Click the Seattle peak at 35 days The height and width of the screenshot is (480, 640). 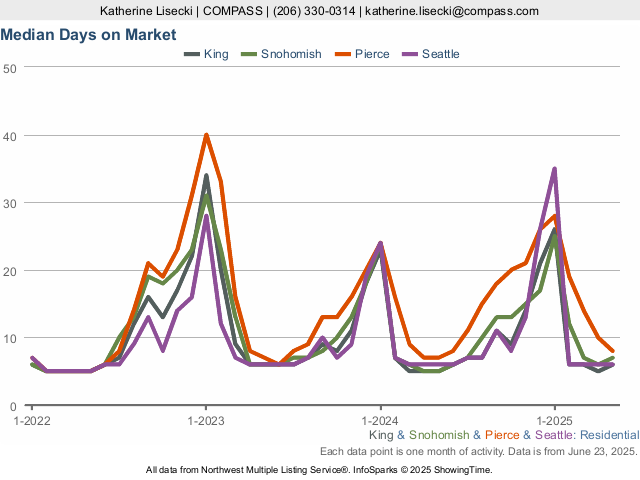[x=554, y=169]
